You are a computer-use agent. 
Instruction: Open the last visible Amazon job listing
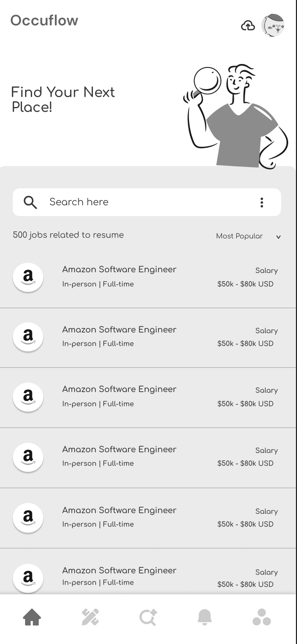[148, 571]
